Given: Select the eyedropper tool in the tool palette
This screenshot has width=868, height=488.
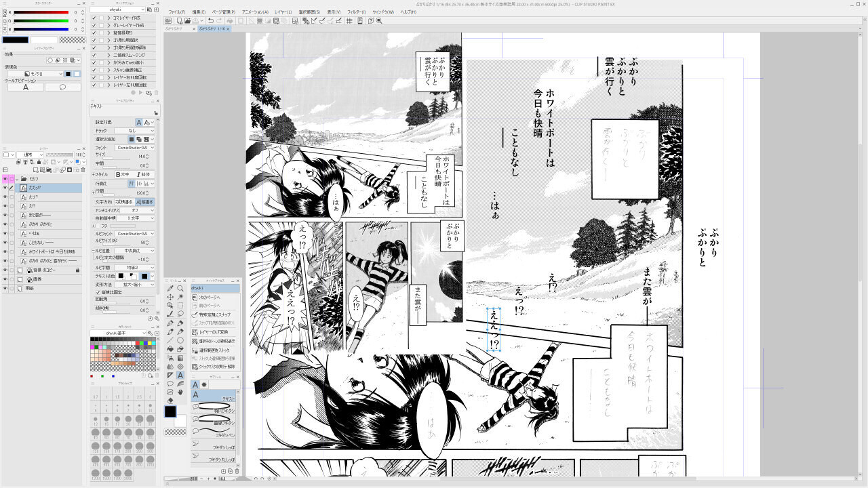Looking at the screenshot, I should pos(170,288).
